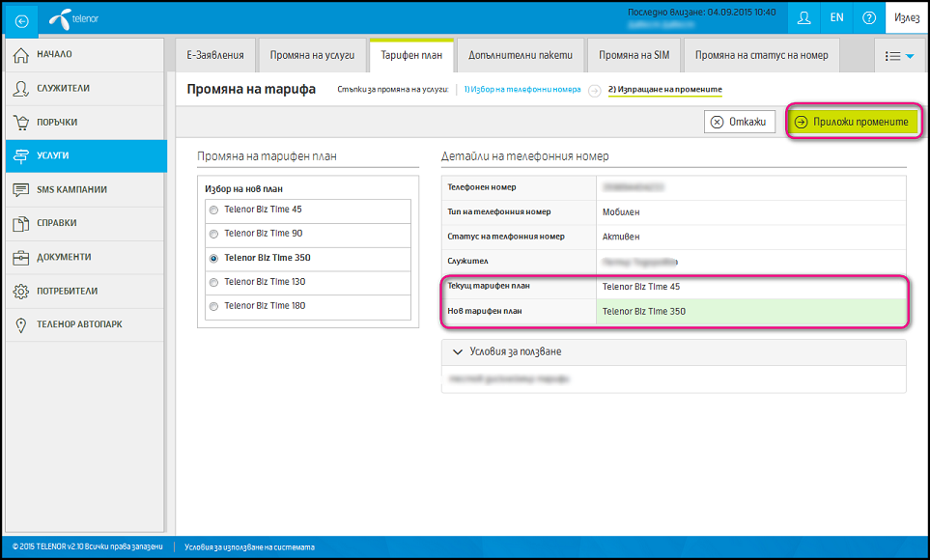Image resolution: width=930 pixels, height=560 pixels.
Task: Click the briefcase icon beside ДОКУМЕНТИ
Action: (x=20, y=258)
